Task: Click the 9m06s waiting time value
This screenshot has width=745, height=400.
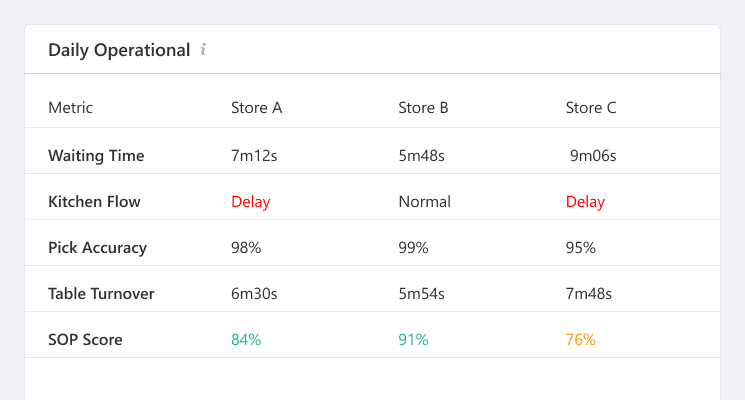Action: (593, 156)
